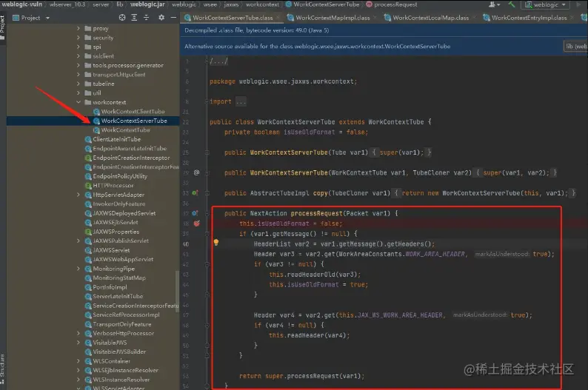The height and width of the screenshot is (390, 588).
Task: Select WorkContextServerTube in project tree
Action: coord(134,121)
